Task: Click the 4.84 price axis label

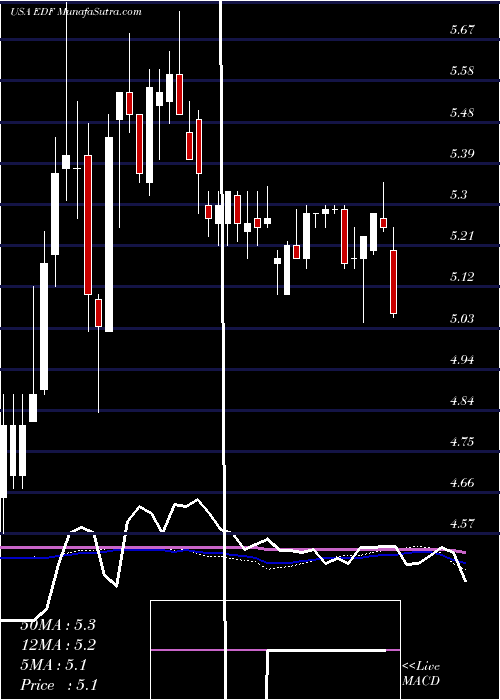Action: click(462, 401)
